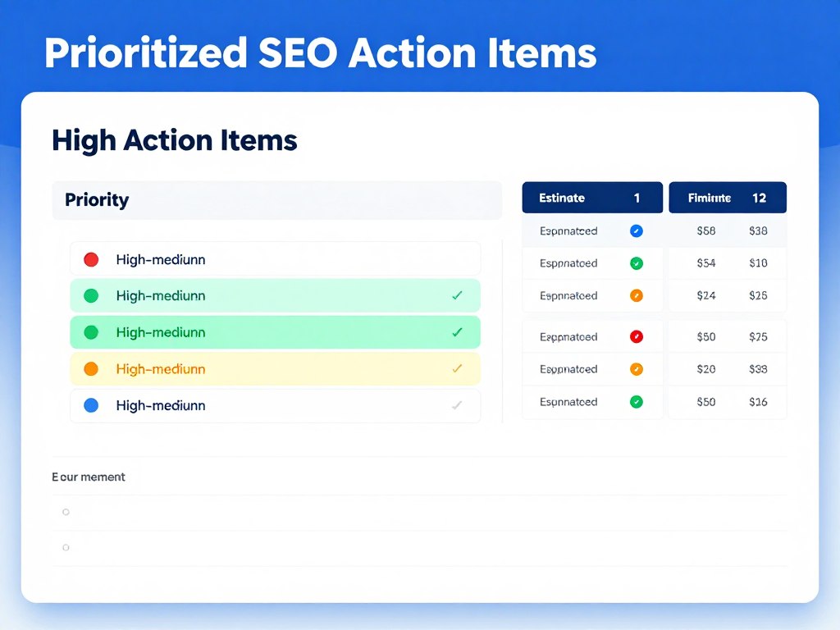Click the red status icon in the estimate table
This screenshot has height=630, width=840.
637,337
